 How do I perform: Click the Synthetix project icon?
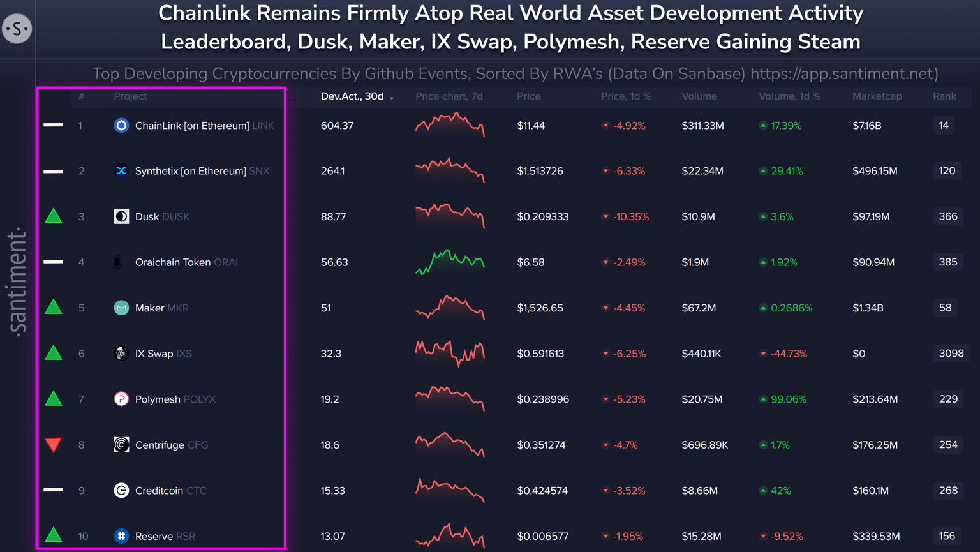121,171
